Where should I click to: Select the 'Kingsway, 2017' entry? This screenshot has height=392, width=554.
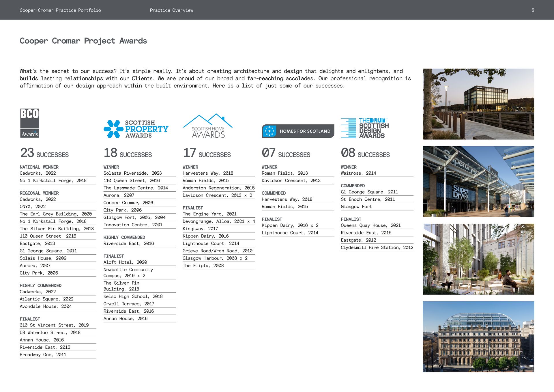200,229
